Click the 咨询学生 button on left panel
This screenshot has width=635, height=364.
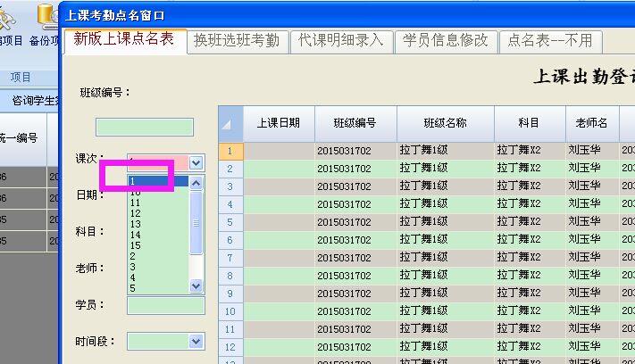tap(29, 101)
